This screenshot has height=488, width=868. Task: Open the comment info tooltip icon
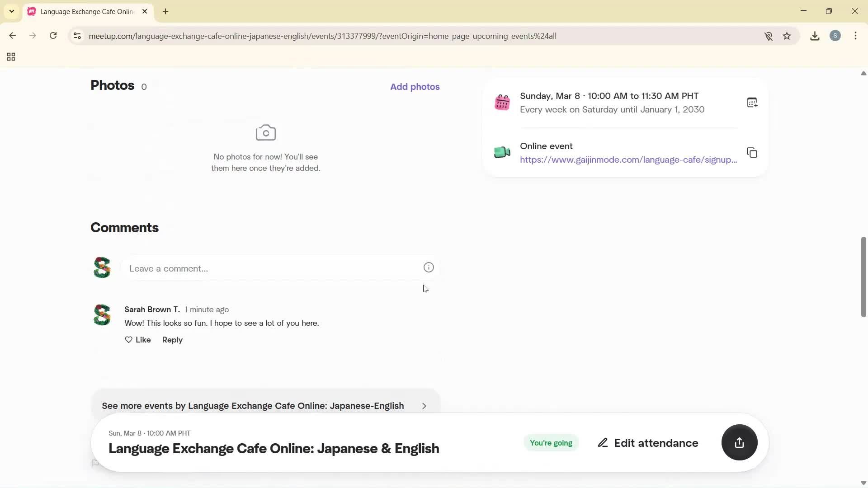point(429,267)
